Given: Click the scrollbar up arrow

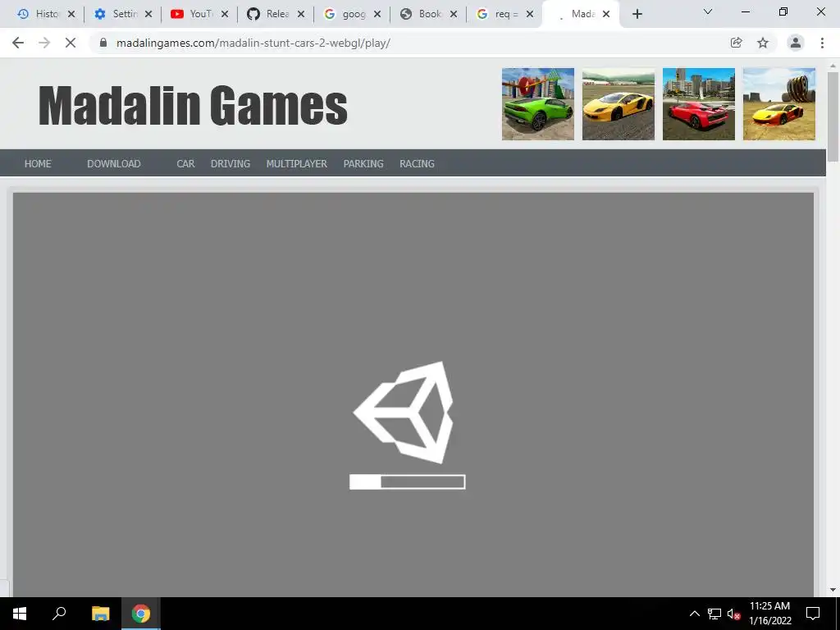Looking at the screenshot, I should click(x=833, y=65).
